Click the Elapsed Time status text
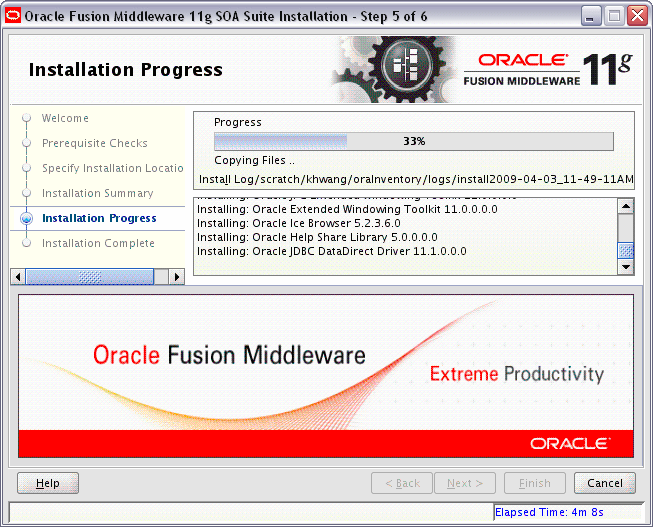Screen dimensions: 653x527 tap(549, 512)
